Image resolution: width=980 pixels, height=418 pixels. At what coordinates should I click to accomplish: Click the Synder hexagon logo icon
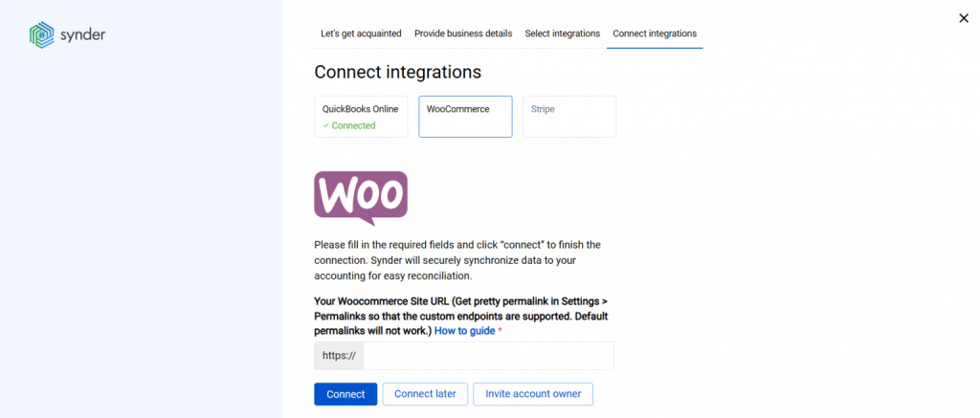pyautogui.click(x=41, y=35)
